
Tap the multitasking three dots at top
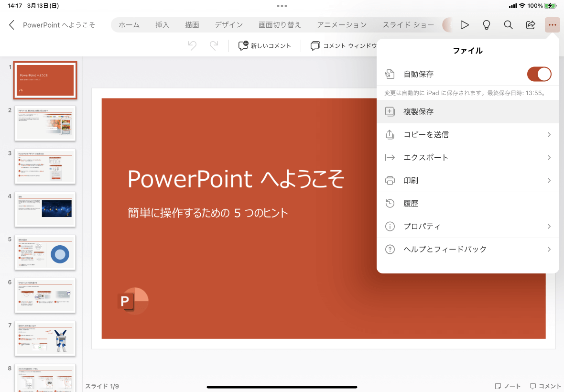point(282,6)
